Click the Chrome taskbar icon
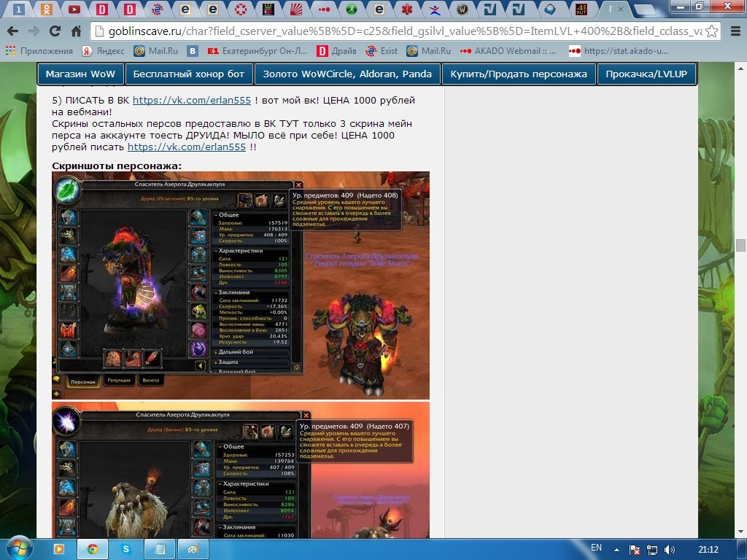 coord(93,550)
